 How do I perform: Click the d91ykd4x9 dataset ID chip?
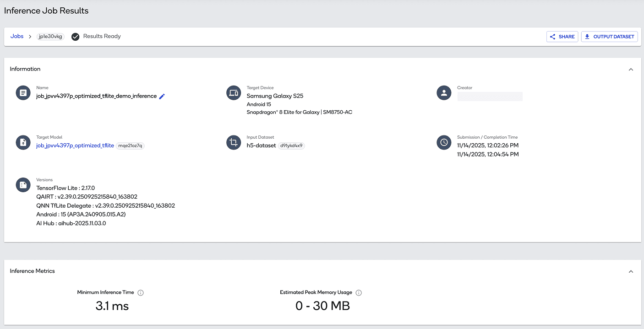click(x=292, y=145)
